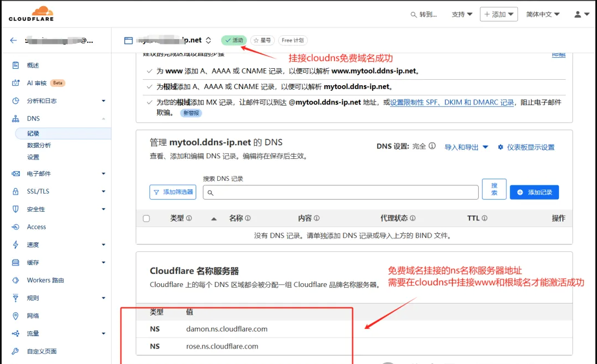Viewport: 597px width, 364px height.
Task: Click the 搜索 button next to search box
Action: click(x=494, y=189)
